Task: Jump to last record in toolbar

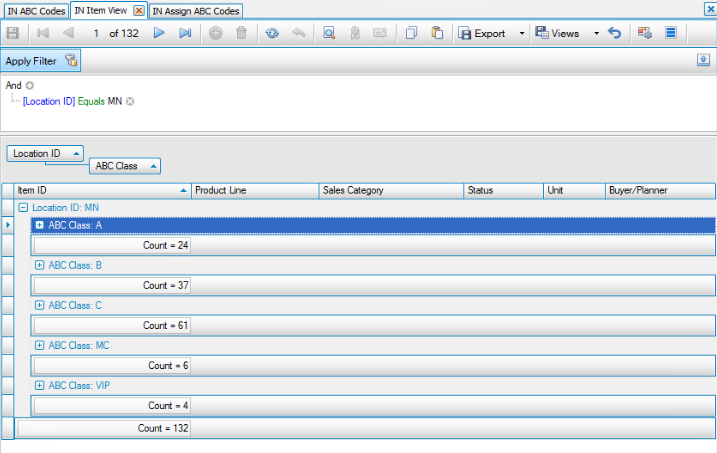Action: [185, 33]
